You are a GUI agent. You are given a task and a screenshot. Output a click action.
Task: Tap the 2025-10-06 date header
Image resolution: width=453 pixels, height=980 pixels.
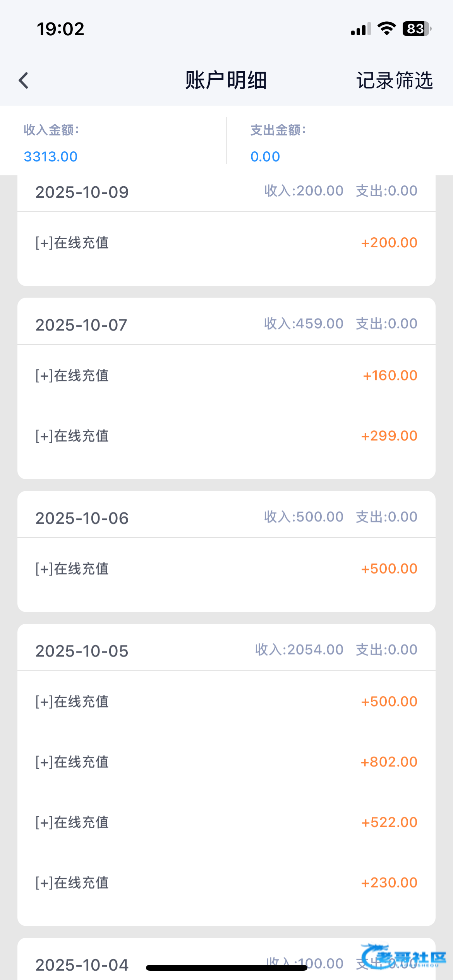pyautogui.click(x=82, y=518)
